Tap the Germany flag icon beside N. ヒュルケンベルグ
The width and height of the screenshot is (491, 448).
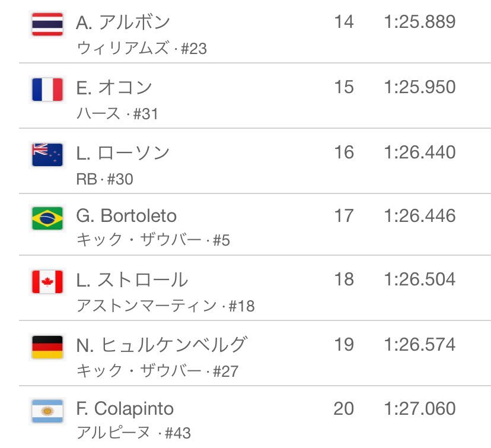[x=47, y=347]
